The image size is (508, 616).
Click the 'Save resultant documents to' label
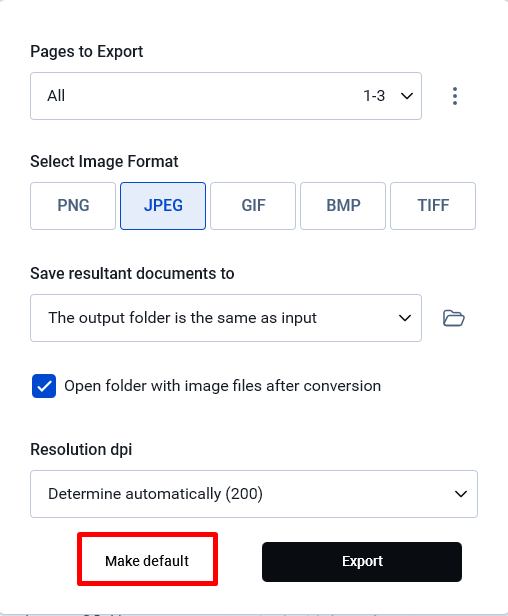132,273
